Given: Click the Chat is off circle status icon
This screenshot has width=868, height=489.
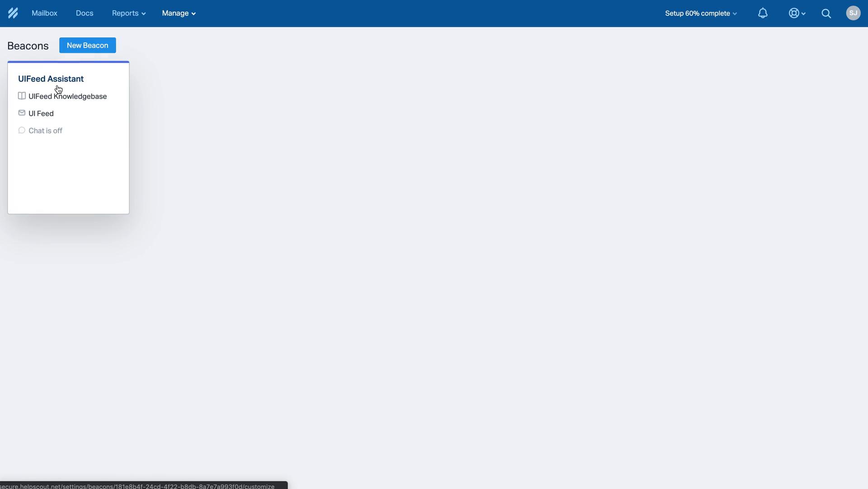Looking at the screenshot, I should pos(21,131).
